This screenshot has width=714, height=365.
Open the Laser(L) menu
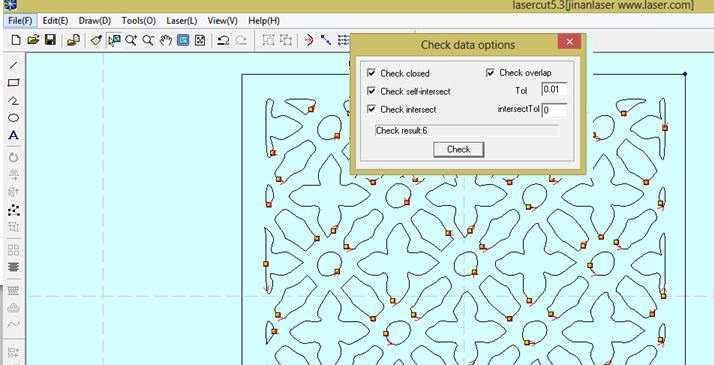[182, 20]
